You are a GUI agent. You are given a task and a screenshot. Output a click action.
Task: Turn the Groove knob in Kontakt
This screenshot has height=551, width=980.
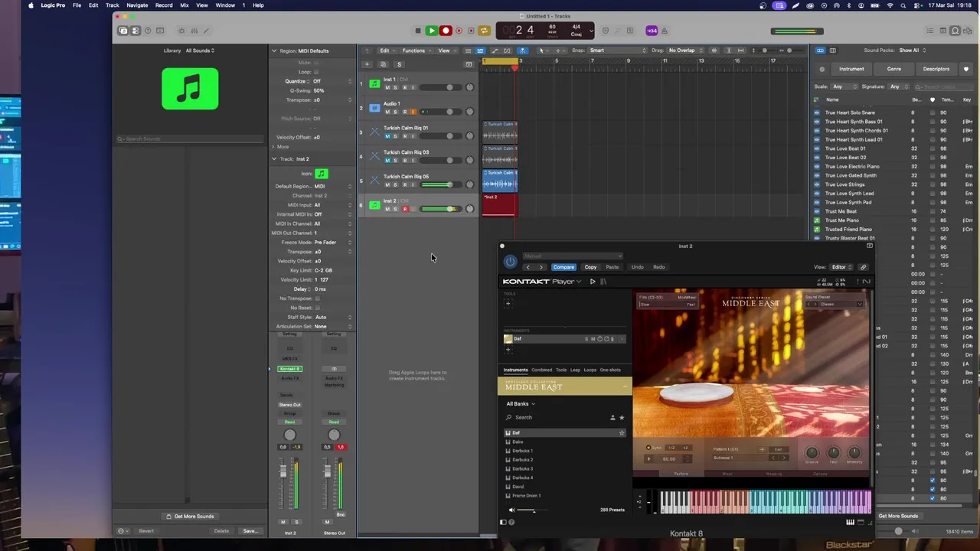tap(812, 452)
